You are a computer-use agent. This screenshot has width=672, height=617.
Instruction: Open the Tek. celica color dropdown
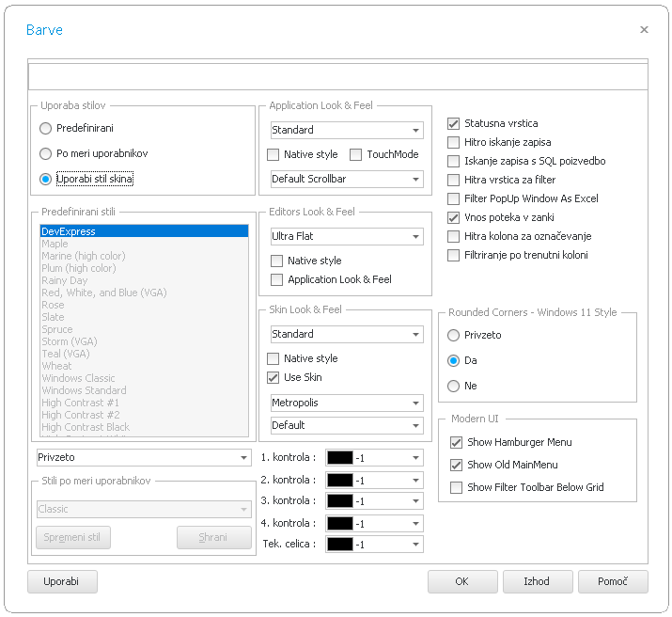coord(415,545)
